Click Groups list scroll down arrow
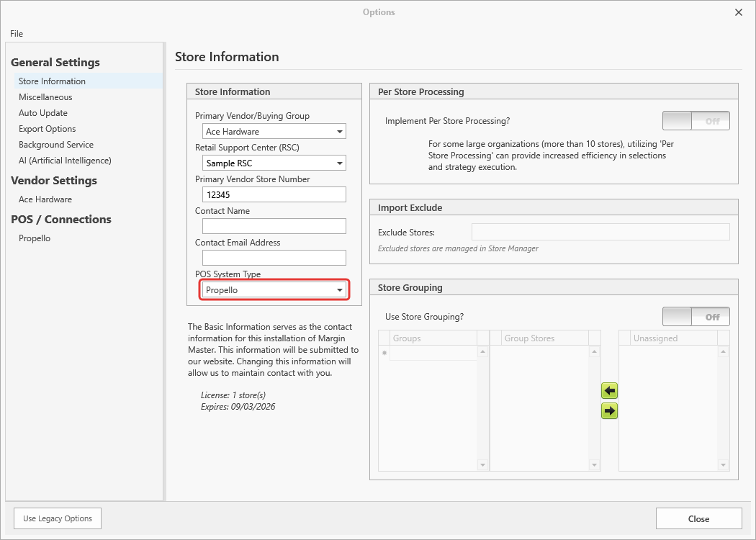The width and height of the screenshot is (756, 540). 482,465
